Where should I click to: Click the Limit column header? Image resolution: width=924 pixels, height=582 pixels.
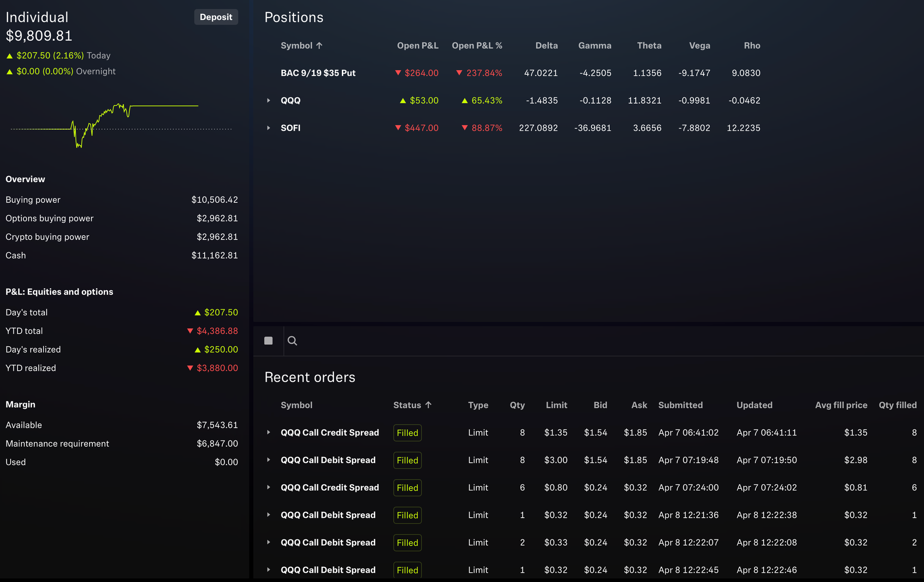pos(556,405)
